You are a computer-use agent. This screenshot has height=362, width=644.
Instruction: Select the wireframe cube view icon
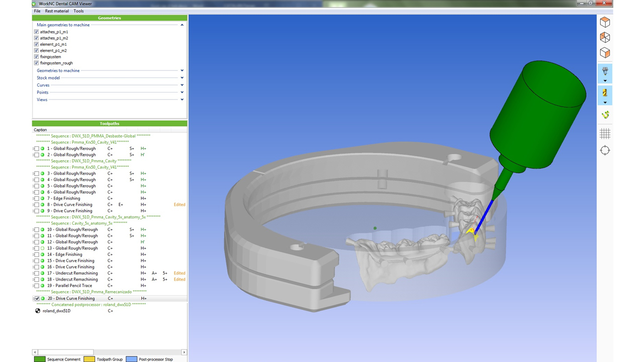click(605, 38)
